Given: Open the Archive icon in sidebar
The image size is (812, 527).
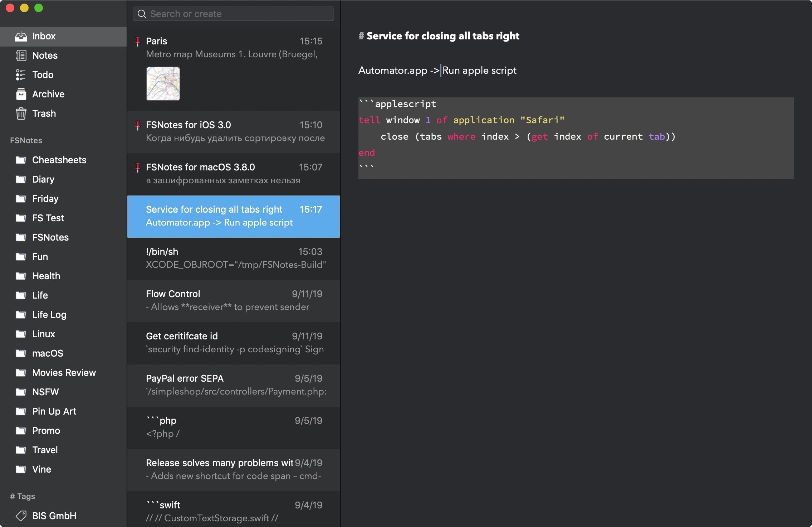Looking at the screenshot, I should point(21,93).
